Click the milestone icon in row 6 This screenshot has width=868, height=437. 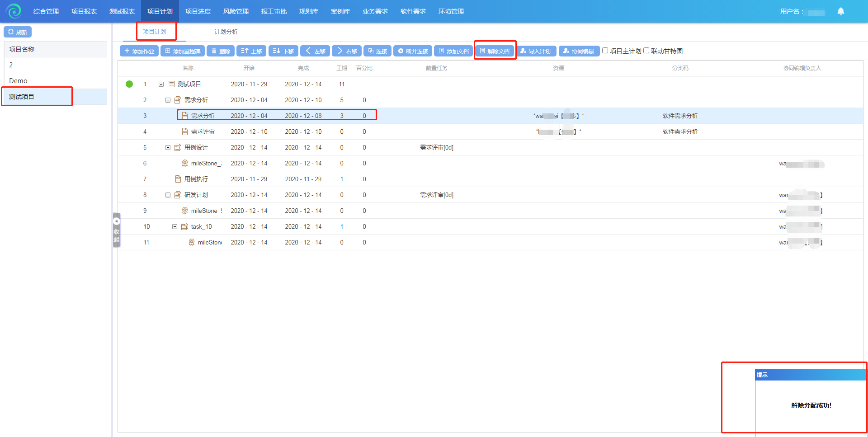point(185,163)
